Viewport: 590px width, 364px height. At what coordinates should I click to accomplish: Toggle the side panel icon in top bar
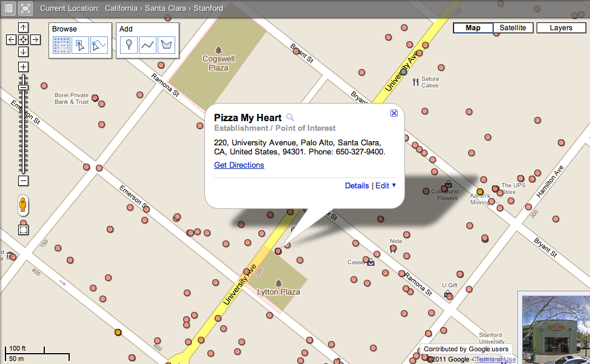[8, 8]
